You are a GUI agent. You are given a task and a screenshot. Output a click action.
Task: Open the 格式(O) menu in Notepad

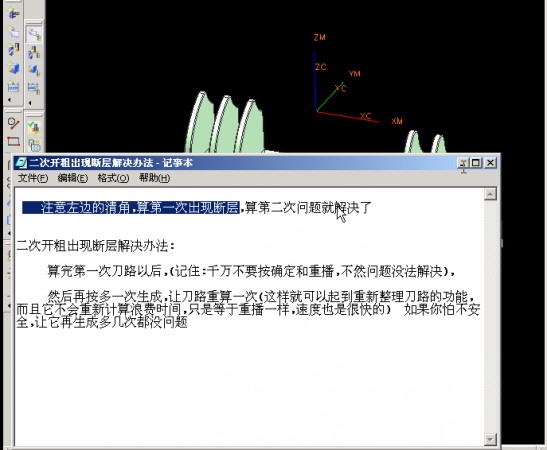click(x=113, y=178)
